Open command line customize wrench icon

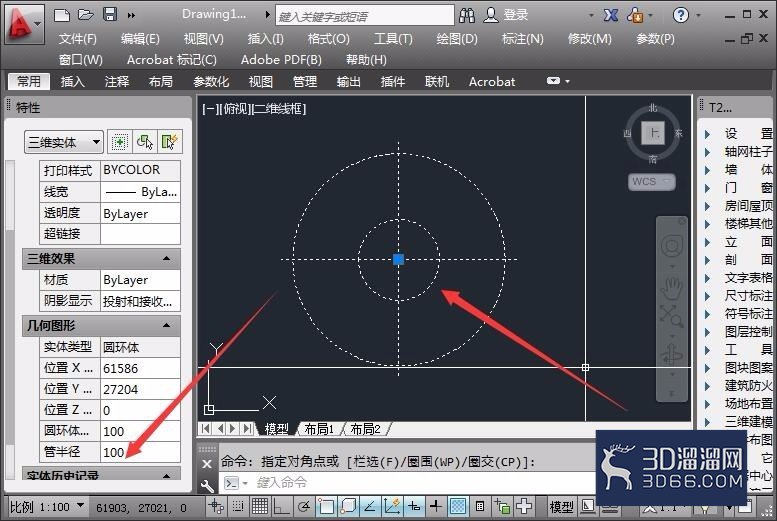pos(207,486)
